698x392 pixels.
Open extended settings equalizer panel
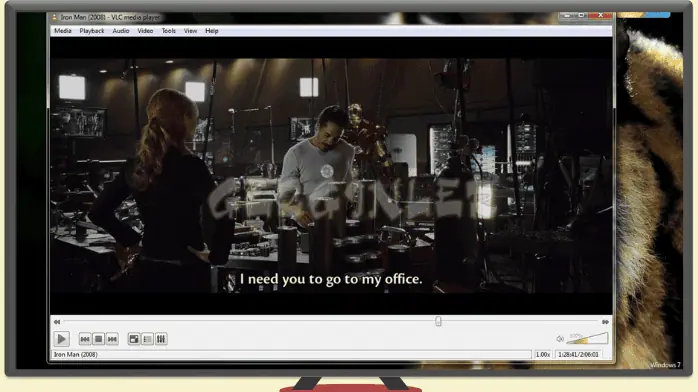pyautogui.click(x=161, y=339)
